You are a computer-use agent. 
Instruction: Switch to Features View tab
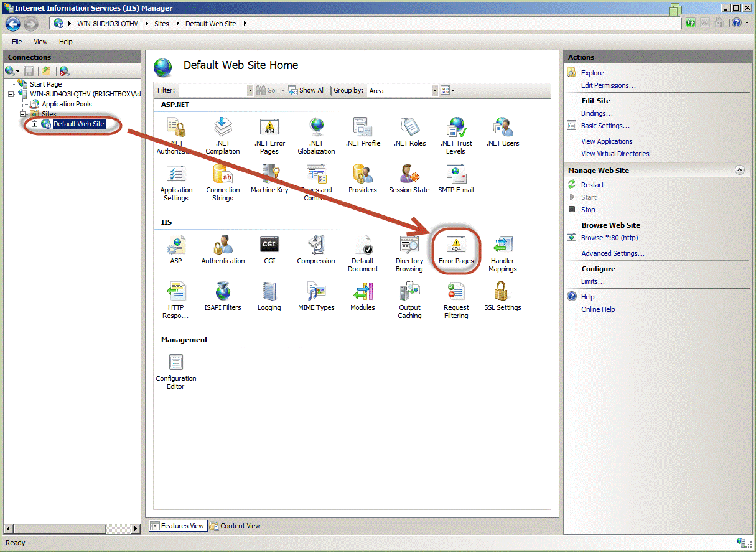[x=177, y=526]
